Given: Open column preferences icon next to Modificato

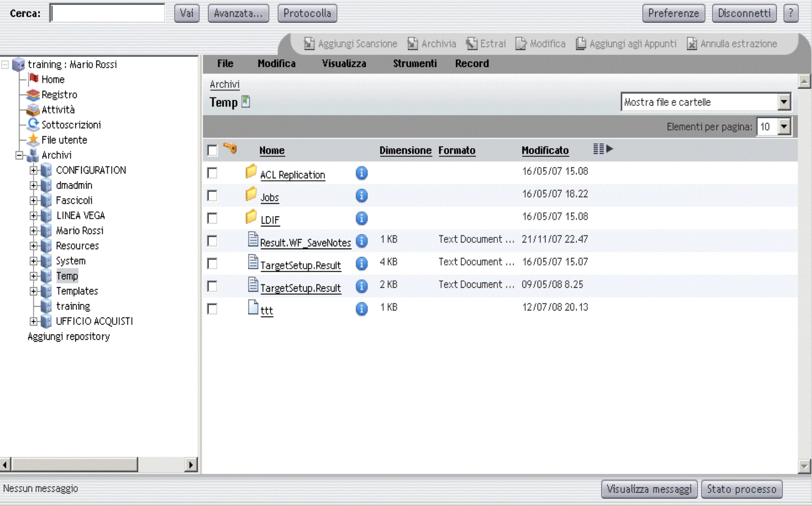Looking at the screenshot, I should point(603,149).
